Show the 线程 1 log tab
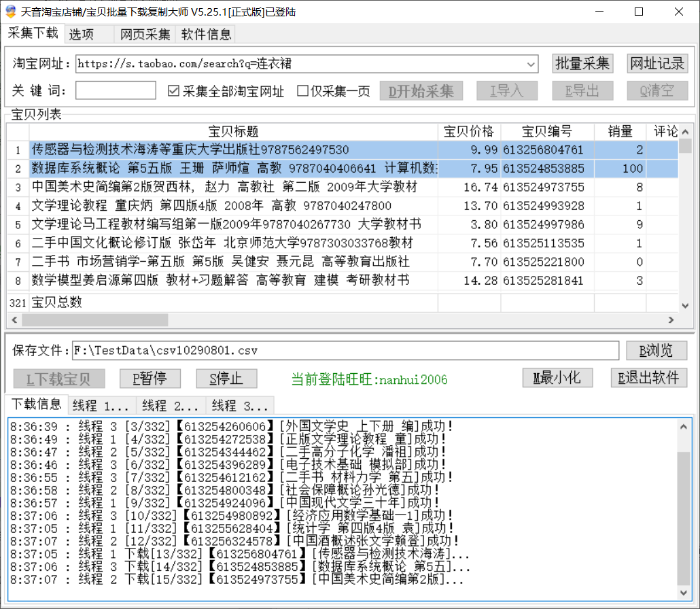Image resolution: width=700 pixels, height=609 pixels. [x=102, y=406]
